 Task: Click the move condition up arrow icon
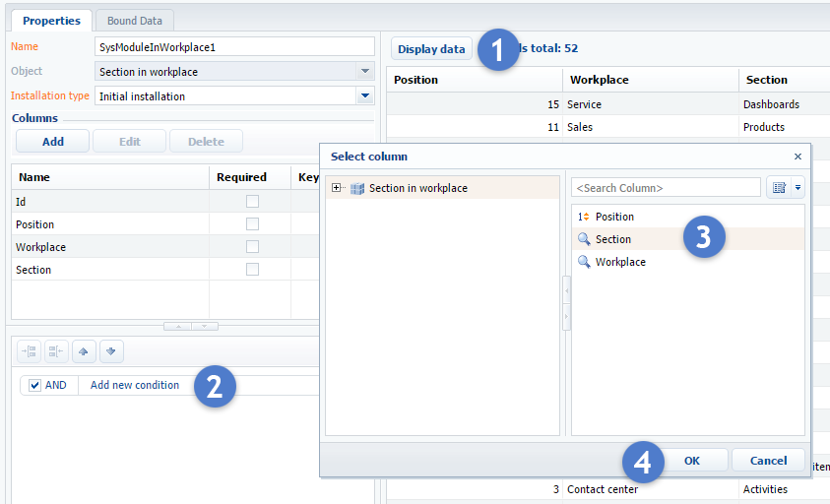tap(84, 351)
